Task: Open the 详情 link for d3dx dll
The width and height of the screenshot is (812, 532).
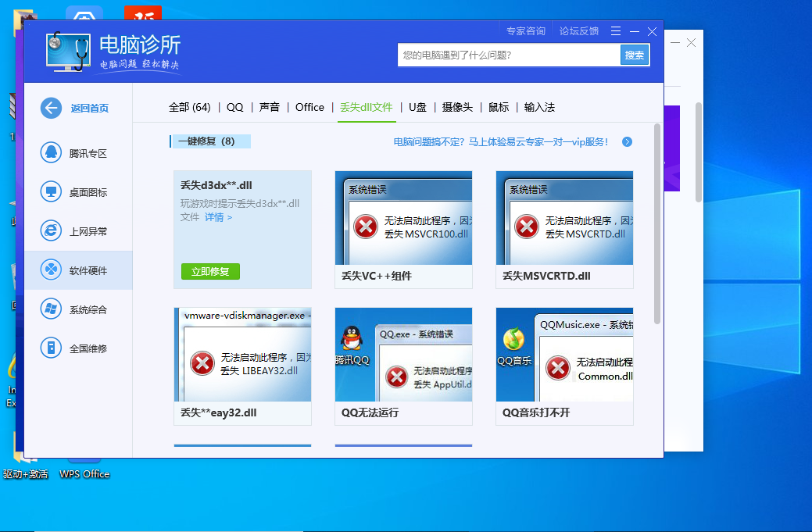Action: [218, 217]
